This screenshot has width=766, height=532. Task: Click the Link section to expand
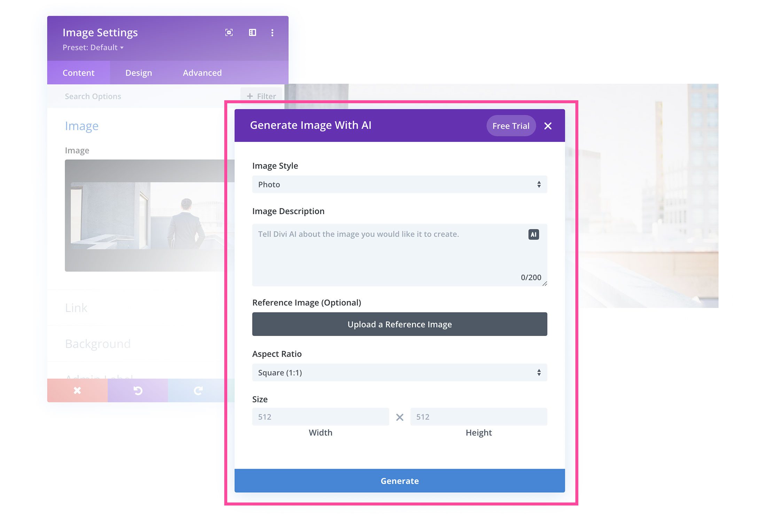pos(76,307)
